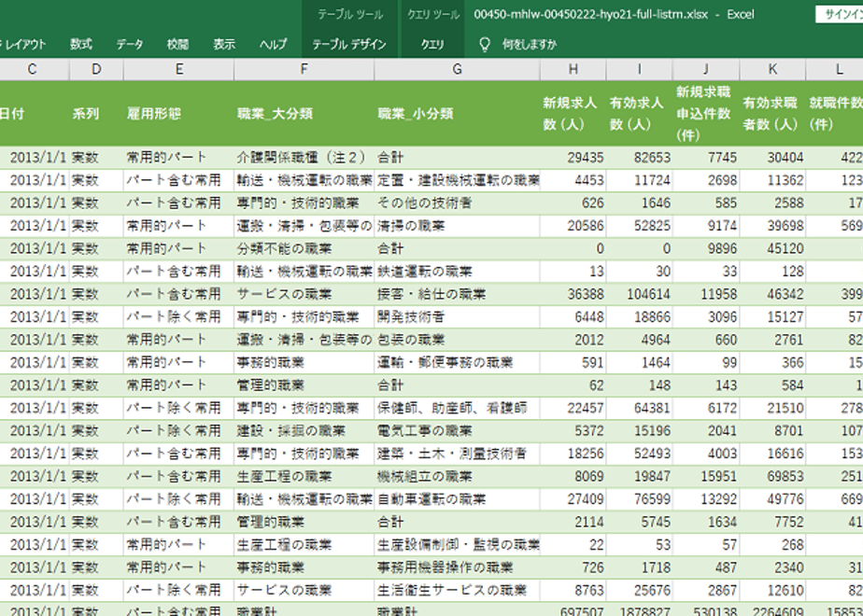Select the 開発技術者 cell

point(458,316)
